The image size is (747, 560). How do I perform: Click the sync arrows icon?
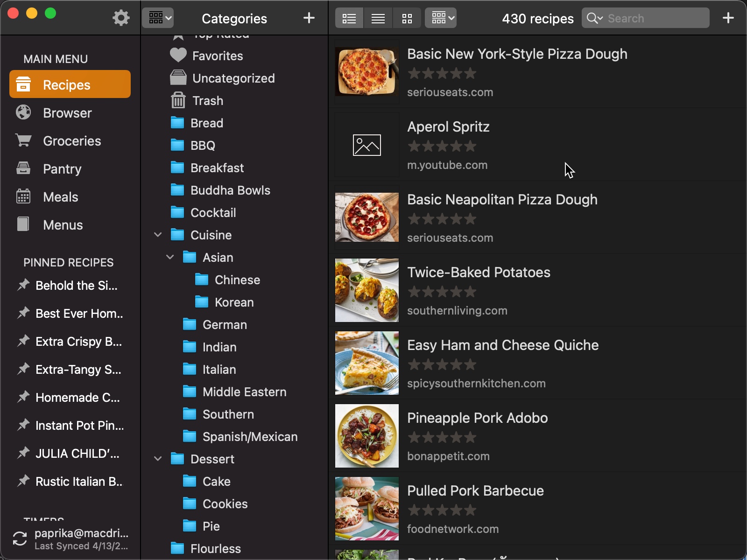pyautogui.click(x=20, y=539)
